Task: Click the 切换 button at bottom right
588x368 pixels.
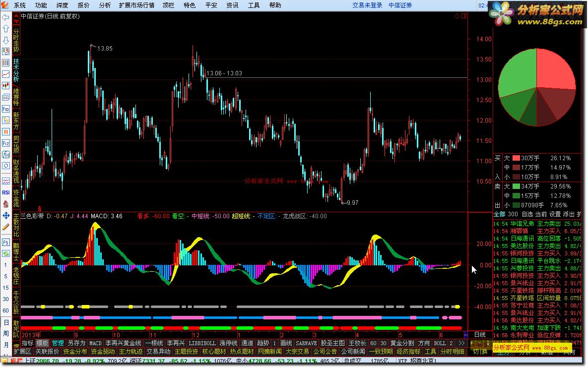Action: click(x=480, y=352)
